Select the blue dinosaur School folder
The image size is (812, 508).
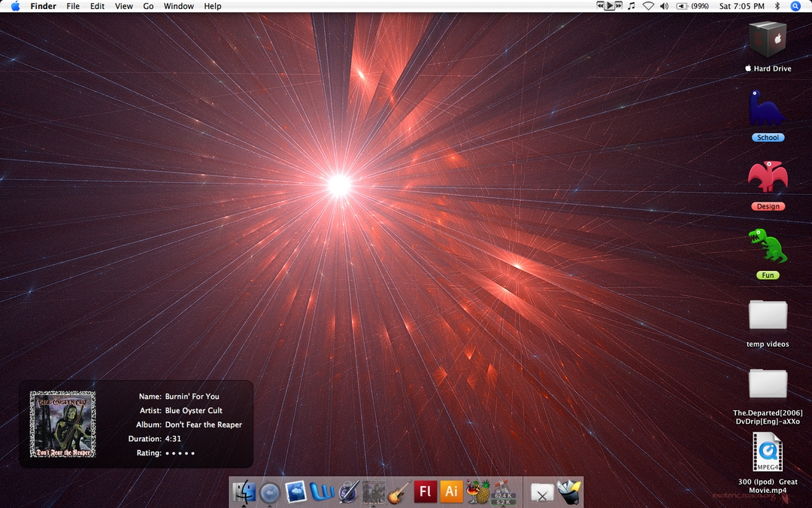click(x=768, y=108)
